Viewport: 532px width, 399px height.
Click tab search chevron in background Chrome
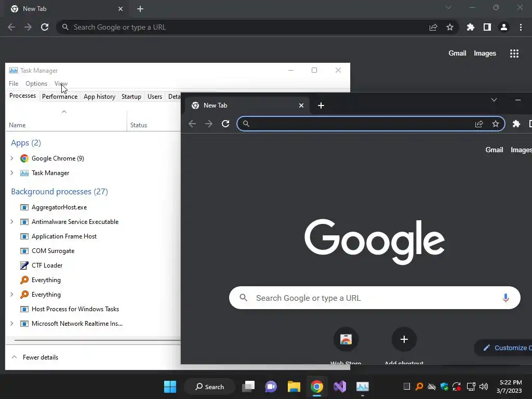coord(448,7)
